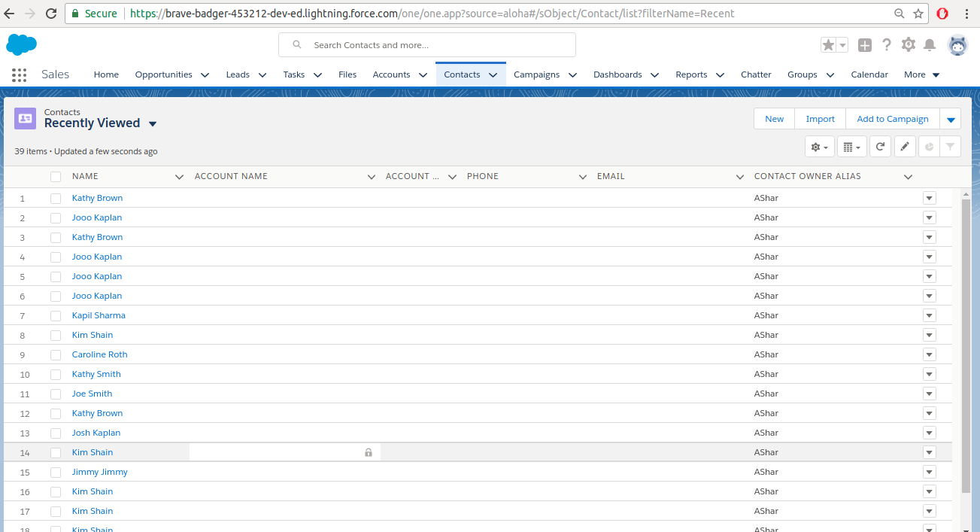Check the select-all checkbox in header
This screenshot has width=980, height=532.
click(56, 177)
